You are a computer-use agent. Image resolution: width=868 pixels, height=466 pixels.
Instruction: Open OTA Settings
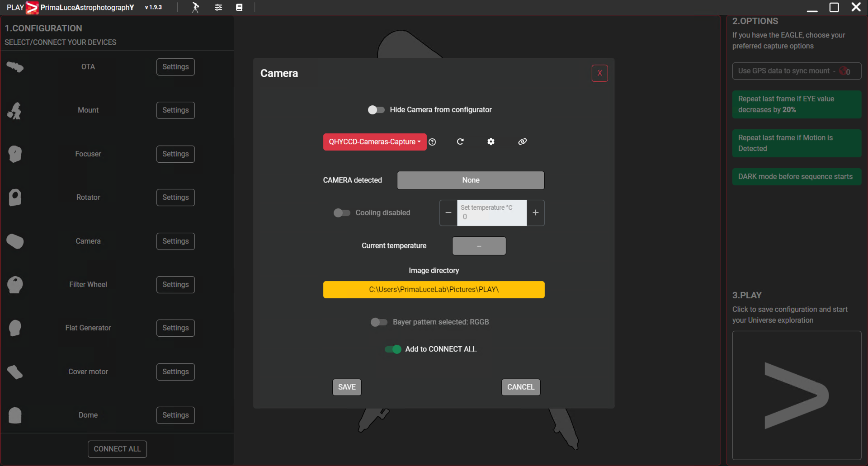coord(175,67)
